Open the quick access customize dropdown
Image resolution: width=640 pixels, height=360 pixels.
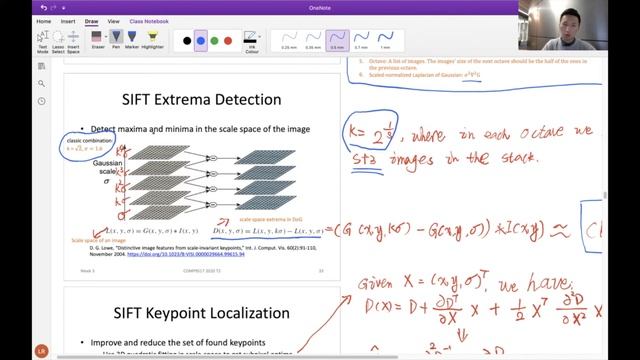click(64, 8)
